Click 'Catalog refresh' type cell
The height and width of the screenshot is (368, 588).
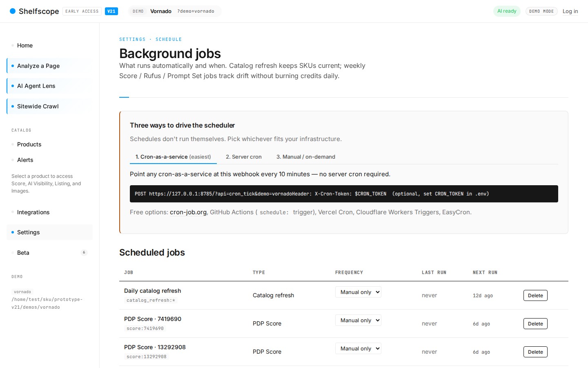point(273,295)
